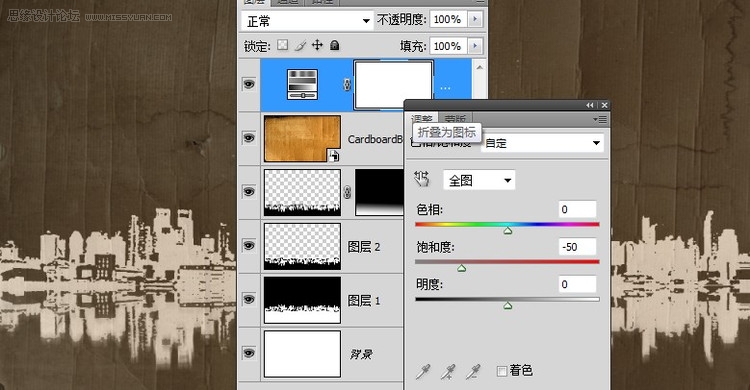Select the 图层 2 layer thumbnail
The width and height of the screenshot is (750, 390).
click(x=302, y=246)
